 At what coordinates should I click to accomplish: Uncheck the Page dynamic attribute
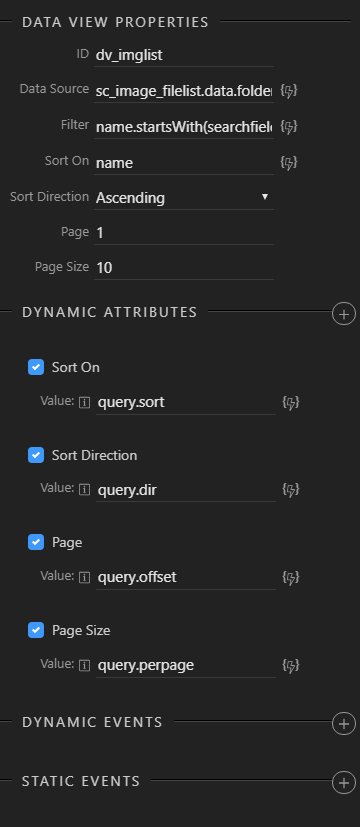pos(36,542)
